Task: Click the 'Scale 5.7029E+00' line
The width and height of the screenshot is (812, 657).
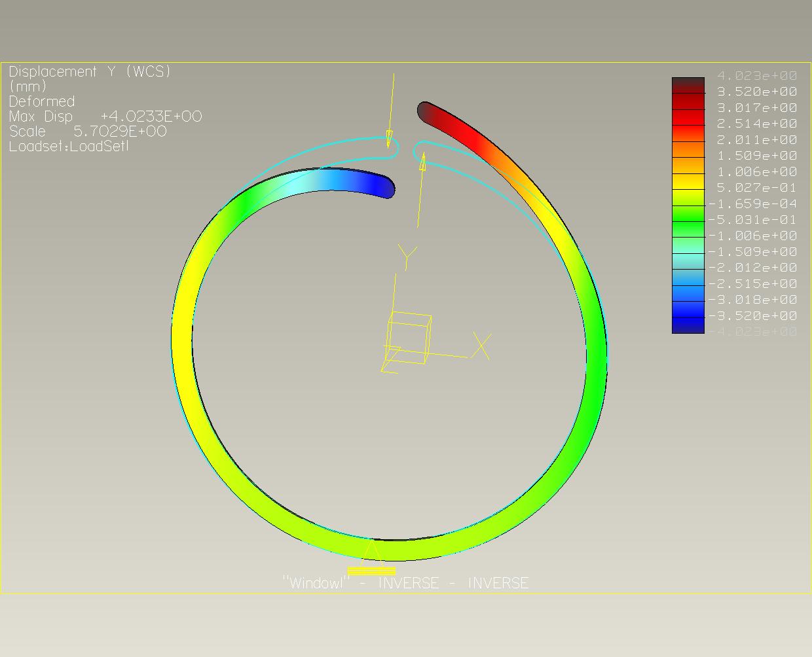Action: [88, 132]
